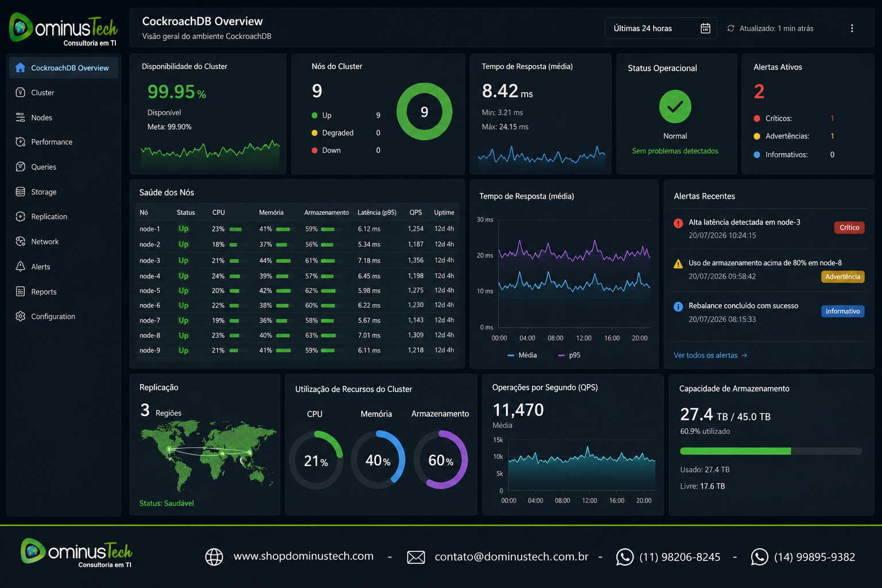Click the Uptime column header
Viewport: 882px width, 588px height.
pos(444,212)
